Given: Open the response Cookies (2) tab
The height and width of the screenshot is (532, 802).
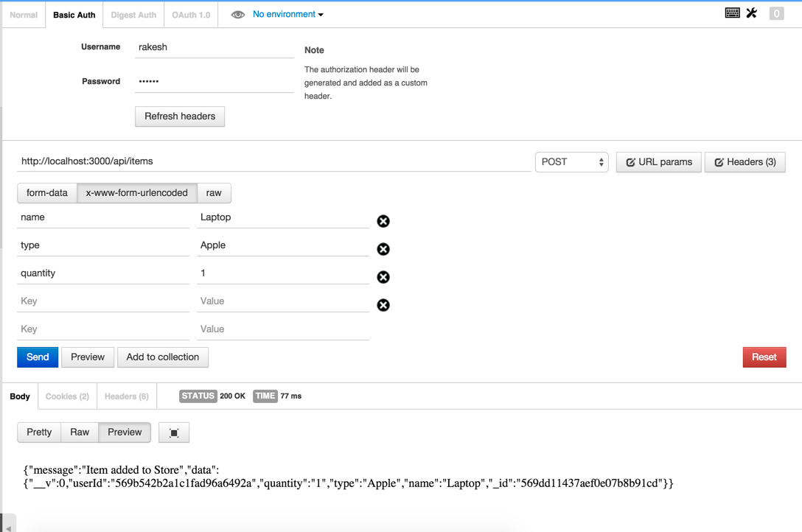Looking at the screenshot, I should 67,396.
